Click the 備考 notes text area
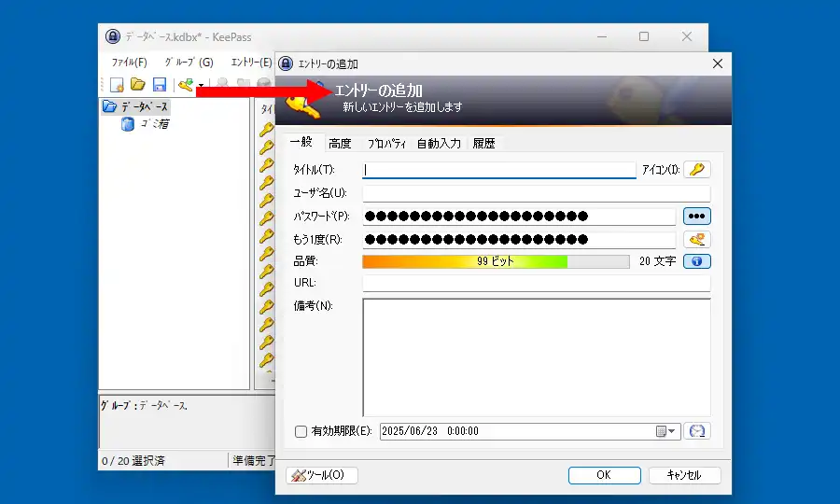 (x=537, y=357)
